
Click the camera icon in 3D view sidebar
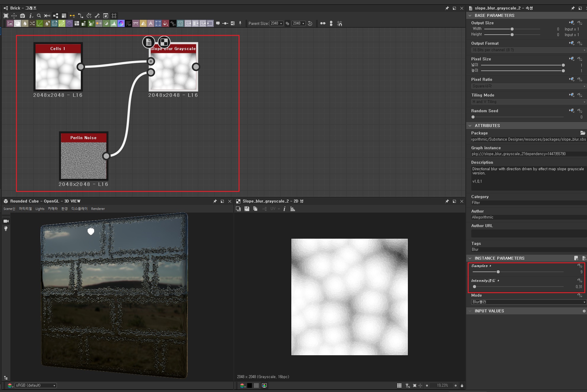click(6, 221)
